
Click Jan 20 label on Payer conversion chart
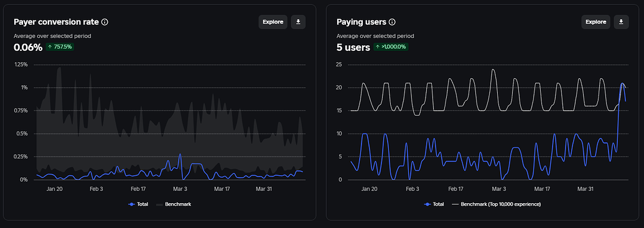point(54,189)
